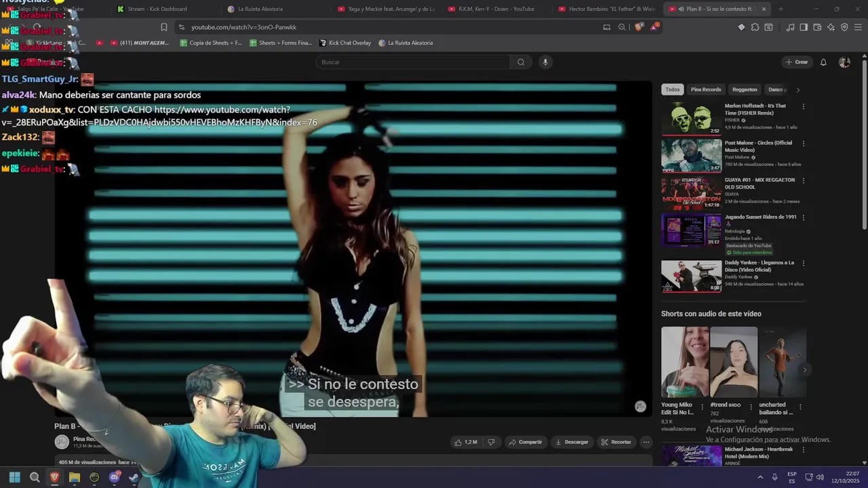
Task: Click the Descargar button
Action: point(572,442)
